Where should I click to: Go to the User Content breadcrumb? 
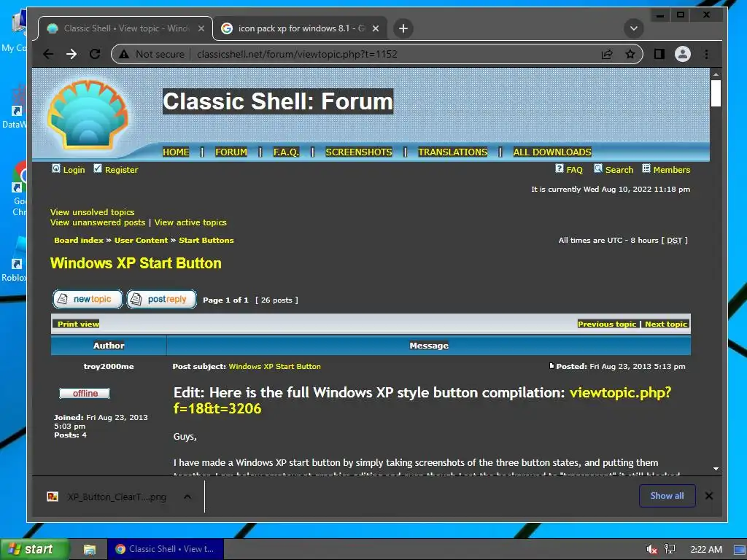pos(141,241)
